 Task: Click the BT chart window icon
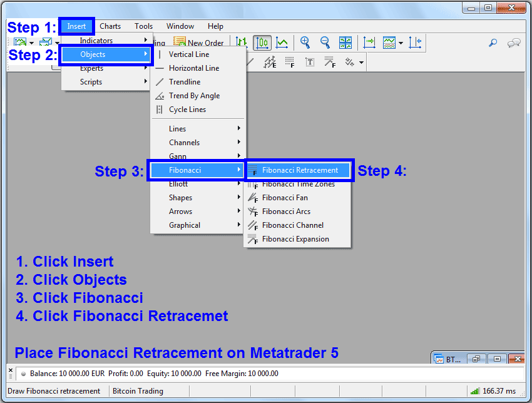coord(439,360)
